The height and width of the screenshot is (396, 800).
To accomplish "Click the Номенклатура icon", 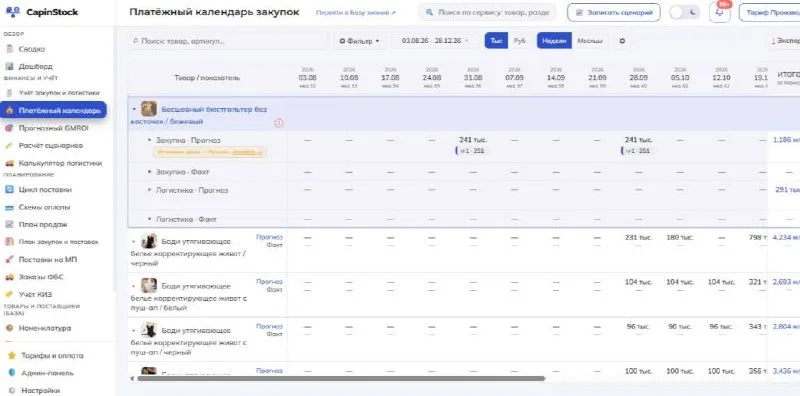I will [9, 328].
